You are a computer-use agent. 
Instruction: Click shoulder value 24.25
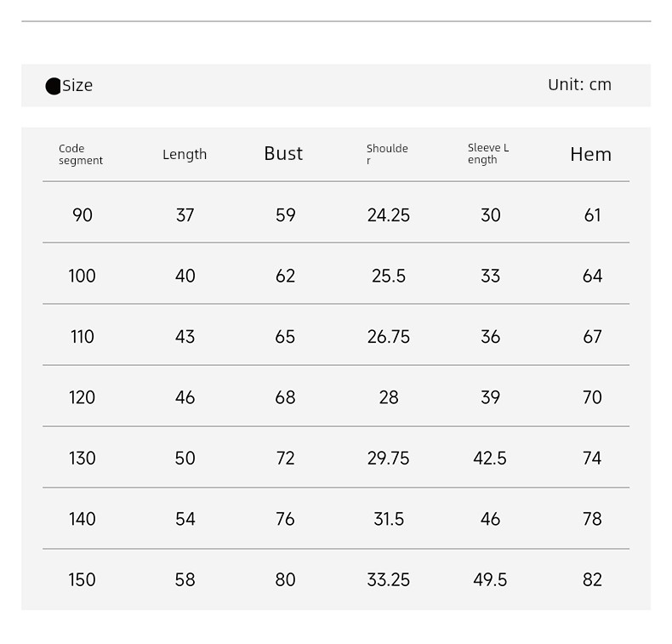click(x=388, y=215)
